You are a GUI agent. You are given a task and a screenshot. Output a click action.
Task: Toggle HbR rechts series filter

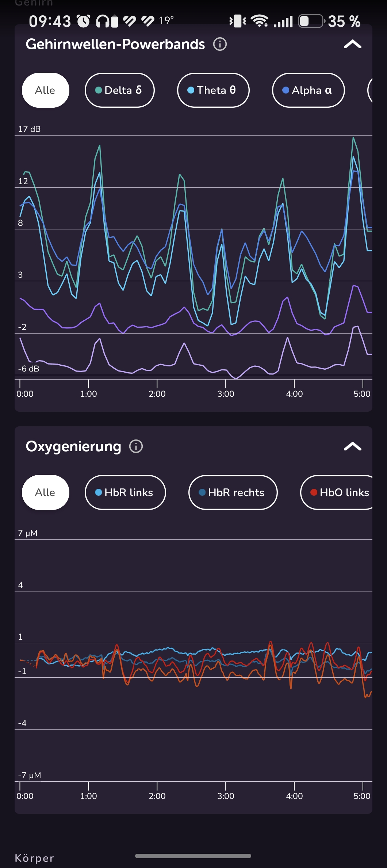coord(233,492)
